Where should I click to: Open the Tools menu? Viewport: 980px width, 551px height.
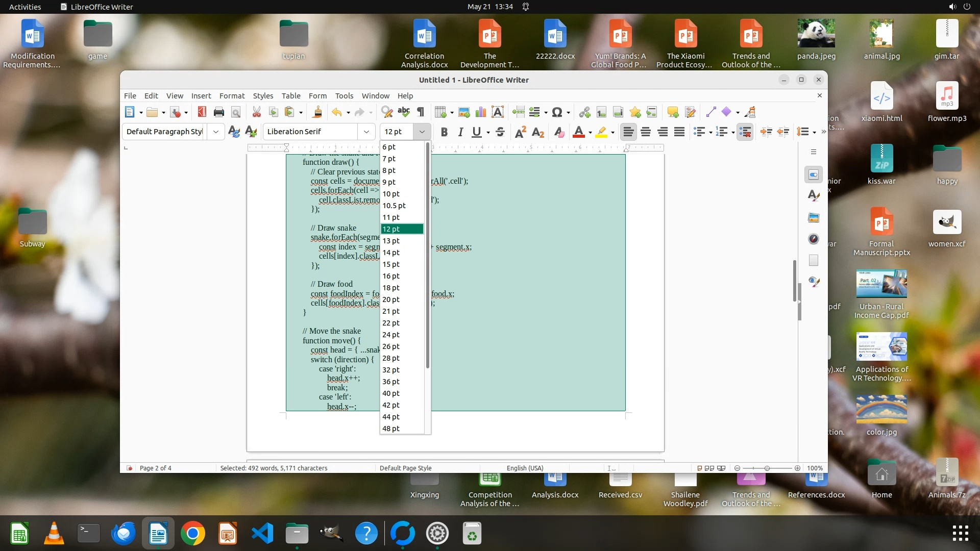point(344,96)
